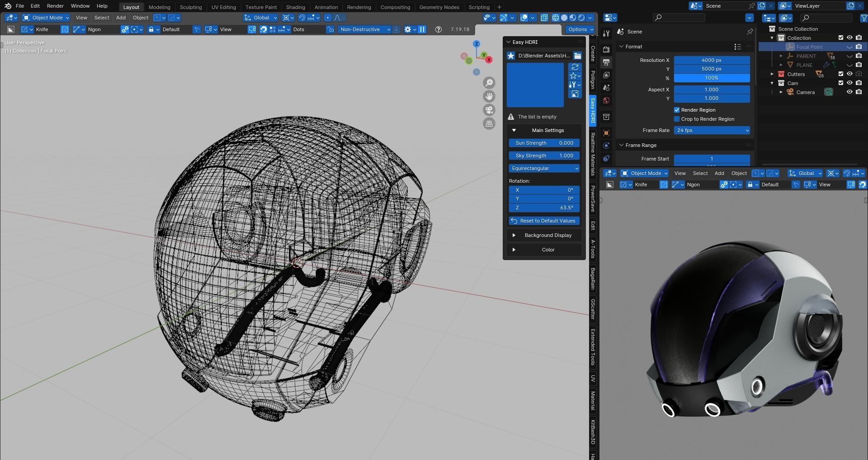868x460 pixels.
Task: Open the Non-Destructive mode dropdown
Action: click(364, 29)
